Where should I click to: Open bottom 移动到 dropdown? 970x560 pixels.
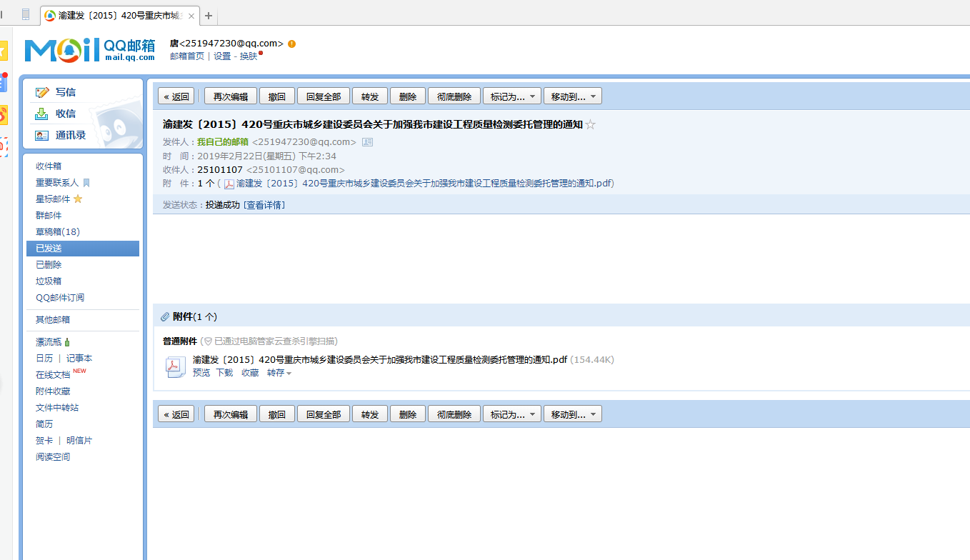(x=573, y=414)
